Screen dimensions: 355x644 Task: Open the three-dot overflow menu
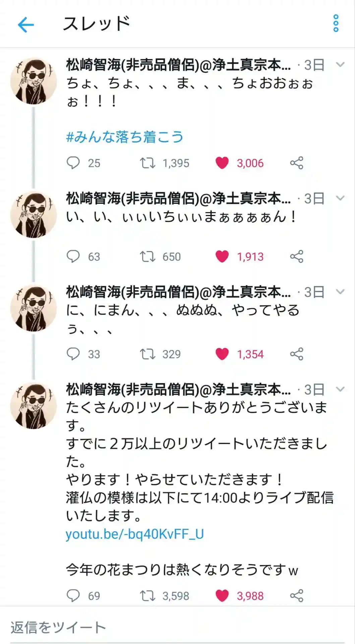tap(336, 23)
